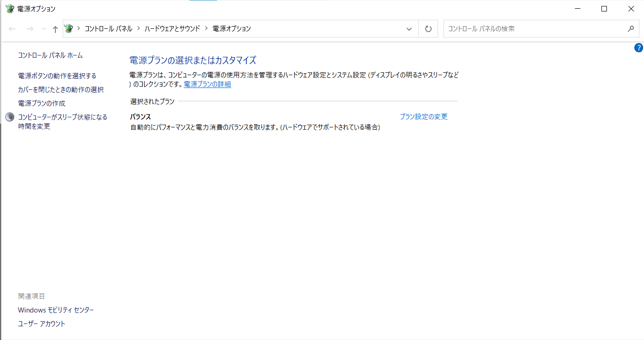The image size is (644, 340).
Task: Select the バランス plan name
Action: 141,117
